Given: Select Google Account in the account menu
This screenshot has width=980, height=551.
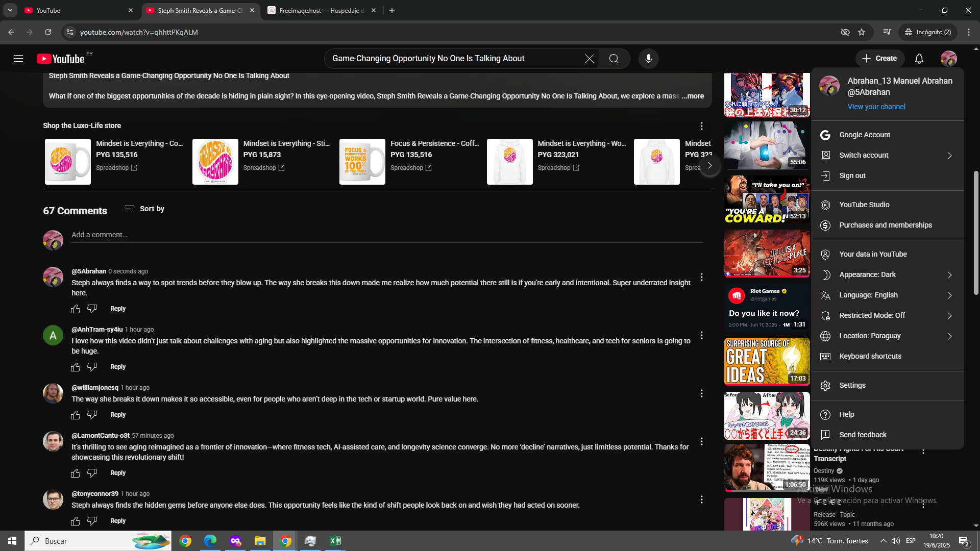Looking at the screenshot, I should 887,135.
